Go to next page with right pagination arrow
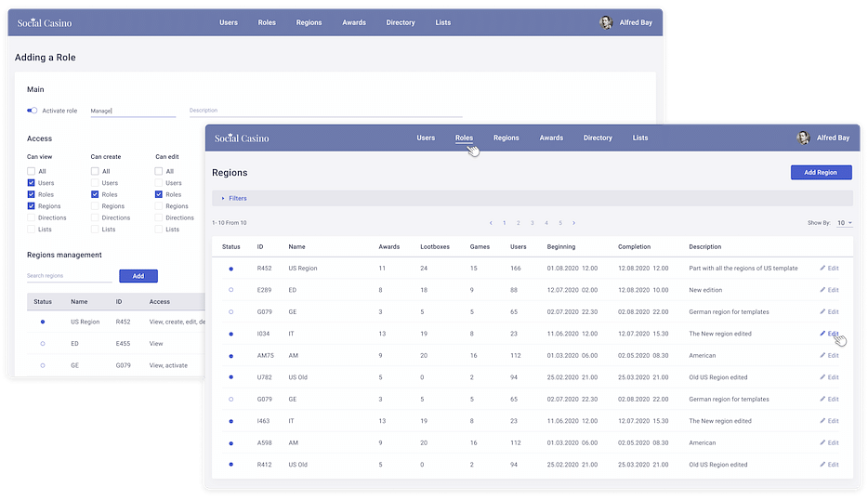868x500 pixels. [x=574, y=223]
